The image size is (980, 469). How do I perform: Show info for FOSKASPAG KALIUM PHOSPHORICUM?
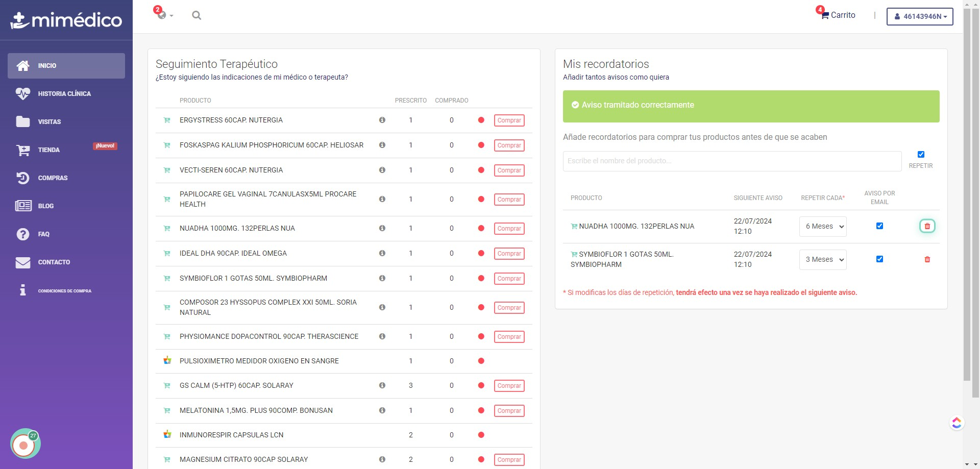coord(382,145)
